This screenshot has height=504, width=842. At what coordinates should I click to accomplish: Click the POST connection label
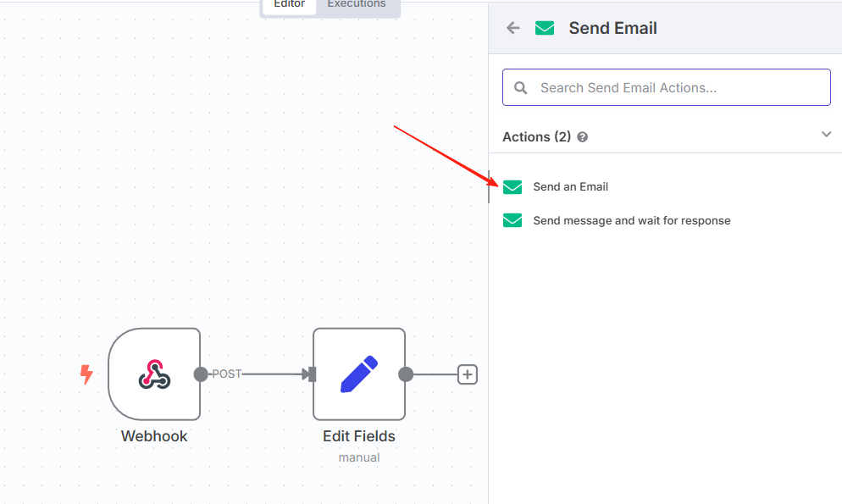coord(227,374)
